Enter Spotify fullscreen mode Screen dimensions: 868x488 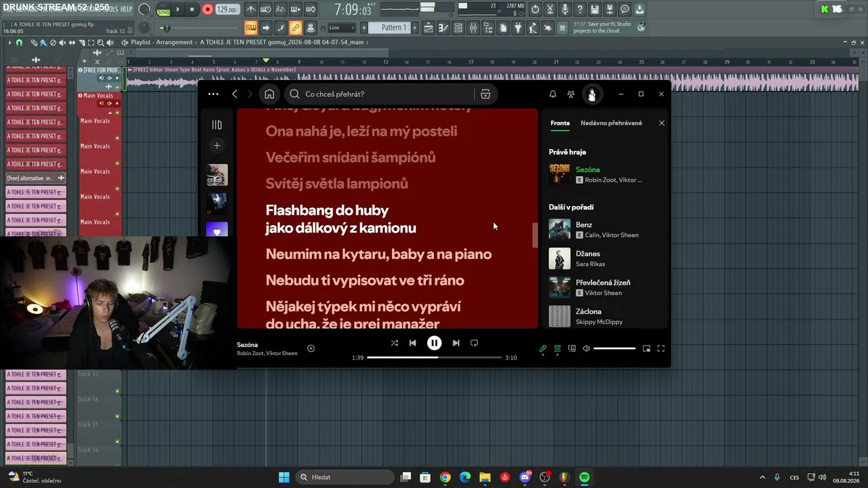(660, 348)
